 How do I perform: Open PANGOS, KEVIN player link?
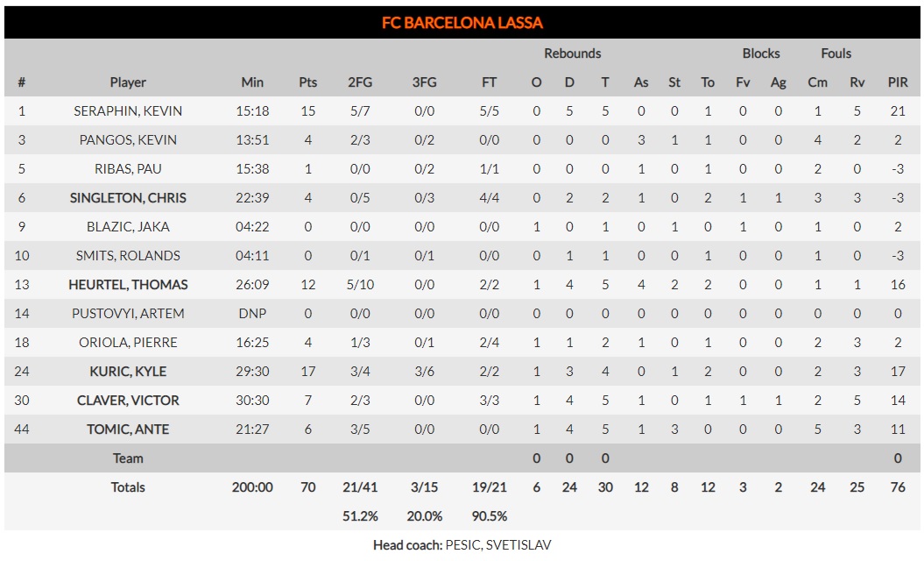click(x=128, y=139)
